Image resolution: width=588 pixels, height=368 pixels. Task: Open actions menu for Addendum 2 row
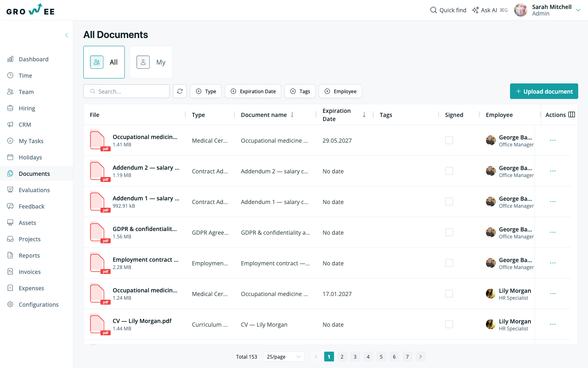[x=553, y=171]
